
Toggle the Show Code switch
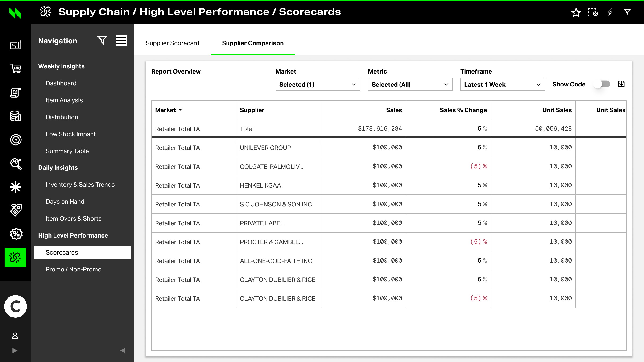coord(602,84)
